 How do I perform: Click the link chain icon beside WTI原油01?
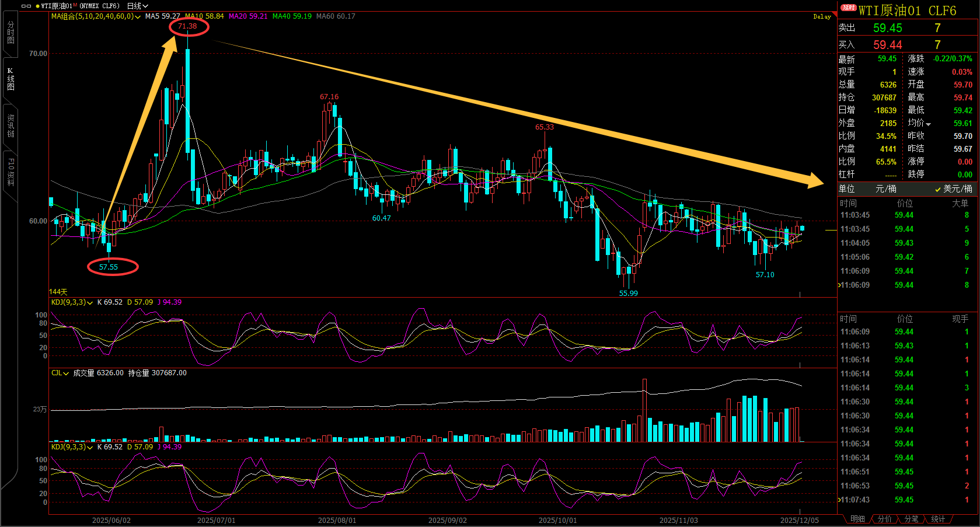coord(26,6)
